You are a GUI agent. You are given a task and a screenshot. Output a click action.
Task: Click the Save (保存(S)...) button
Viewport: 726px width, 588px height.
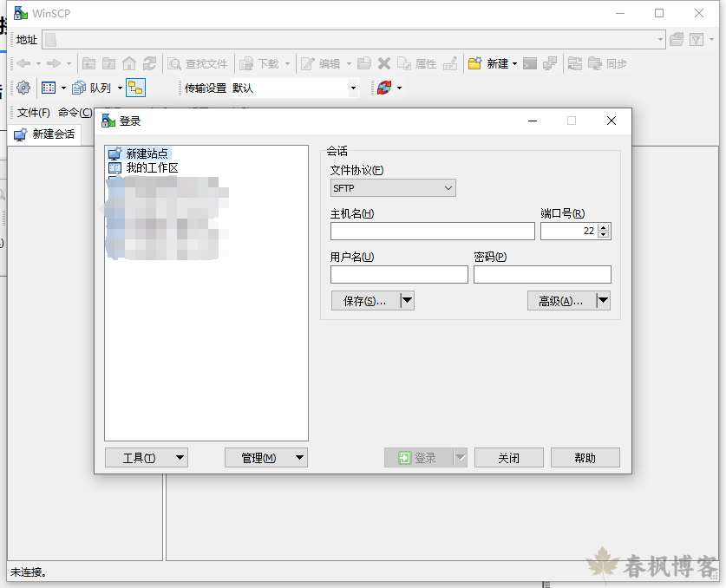pyautogui.click(x=366, y=300)
